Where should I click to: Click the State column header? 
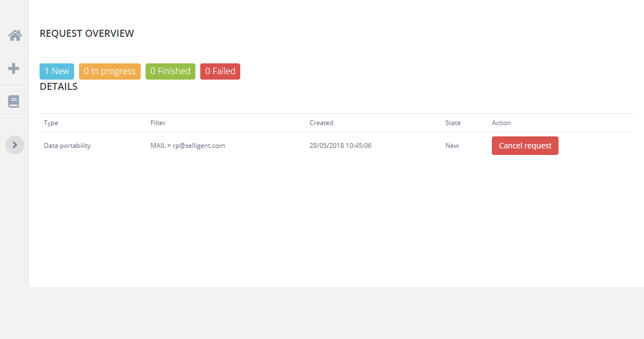coord(453,123)
